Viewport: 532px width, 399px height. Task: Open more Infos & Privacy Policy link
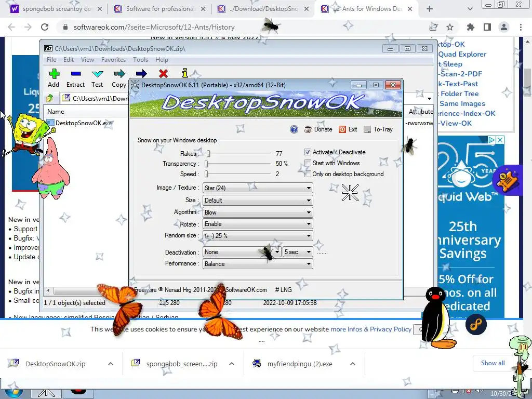tap(371, 329)
